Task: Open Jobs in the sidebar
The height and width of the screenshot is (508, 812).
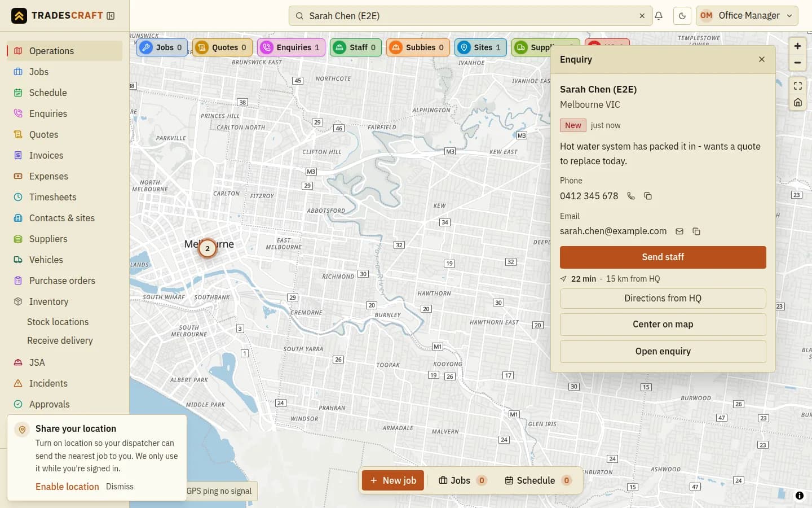Action: (65, 72)
